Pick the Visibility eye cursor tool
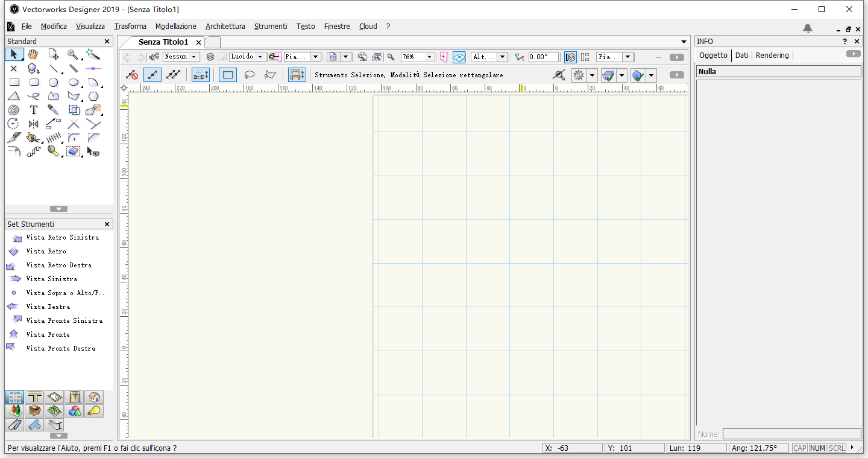The height and width of the screenshot is (458, 868). point(93,151)
